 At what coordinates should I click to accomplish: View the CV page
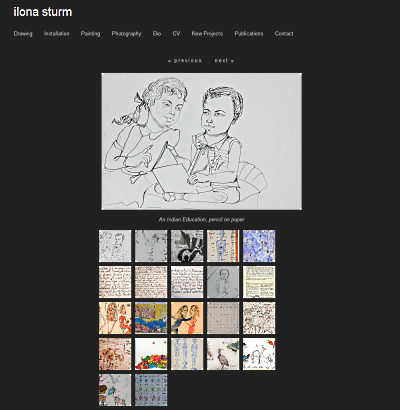176,33
